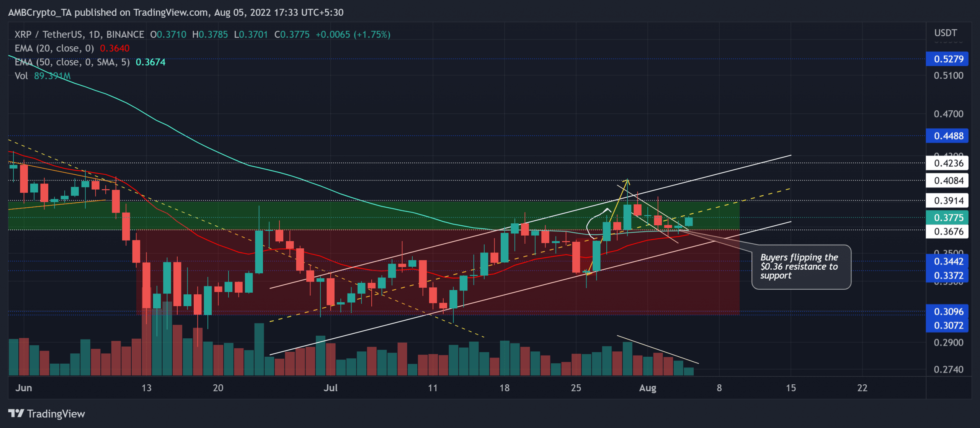Click the 0.3072 price label

point(947,325)
